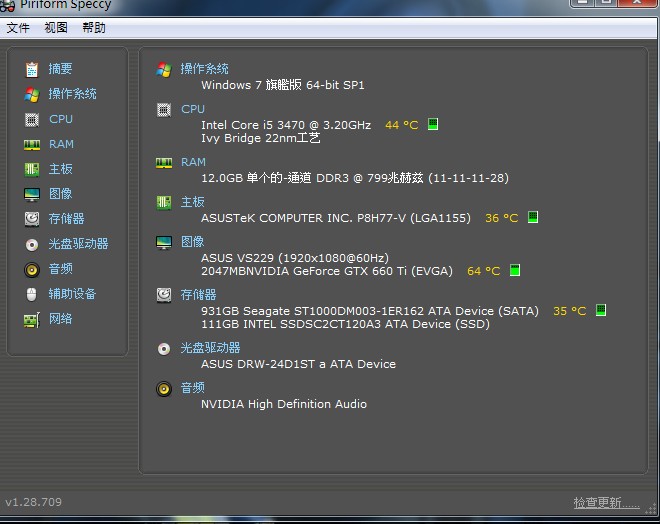Click the 网络 network card icon in sidebar
The width and height of the screenshot is (660, 524).
32,320
